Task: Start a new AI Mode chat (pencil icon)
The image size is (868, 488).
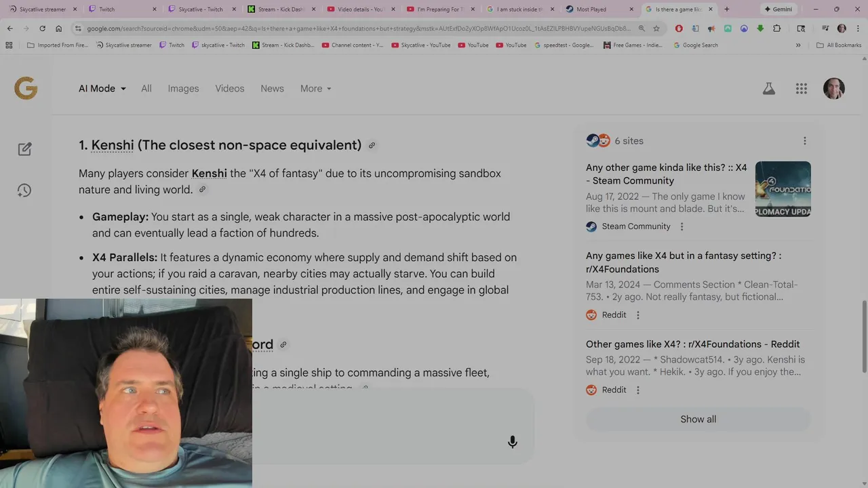Action: coord(25,149)
